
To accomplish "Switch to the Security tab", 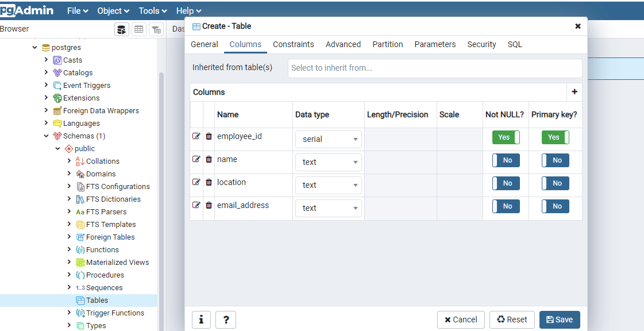I will pyautogui.click(x=481, y=44).
